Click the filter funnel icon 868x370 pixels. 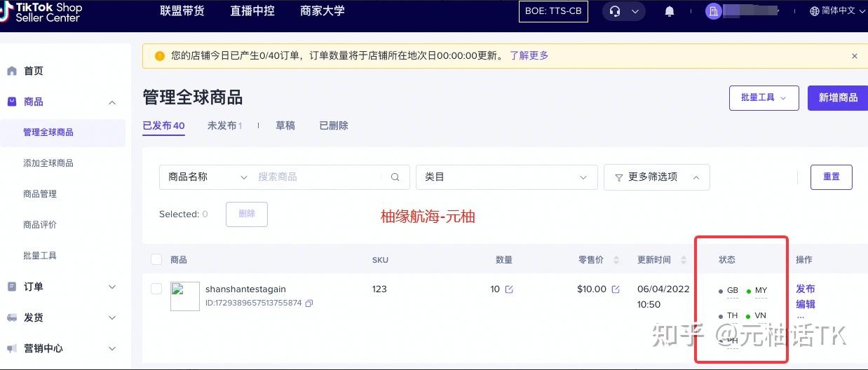tap(619, 178)
